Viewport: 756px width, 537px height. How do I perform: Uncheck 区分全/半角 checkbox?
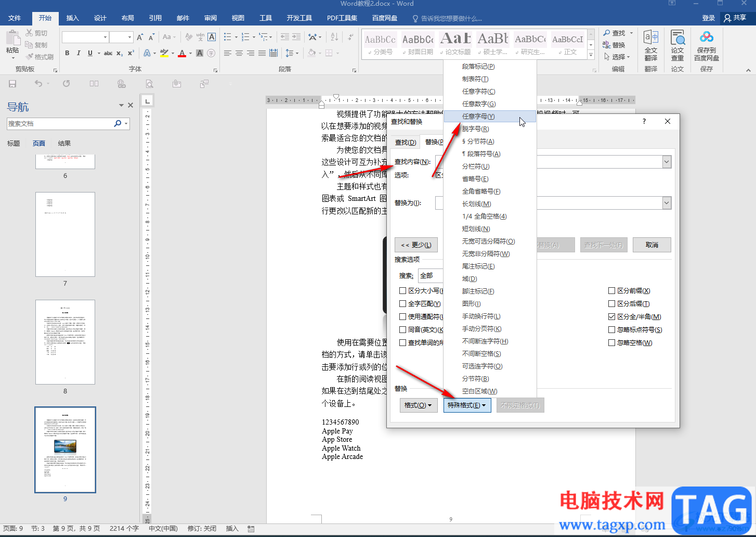[612, 317]
